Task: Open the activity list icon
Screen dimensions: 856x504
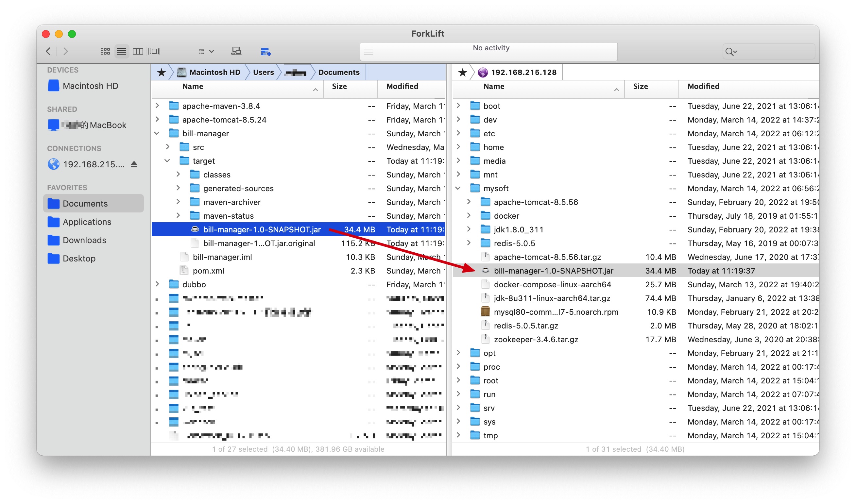Action: pos(368,52)
